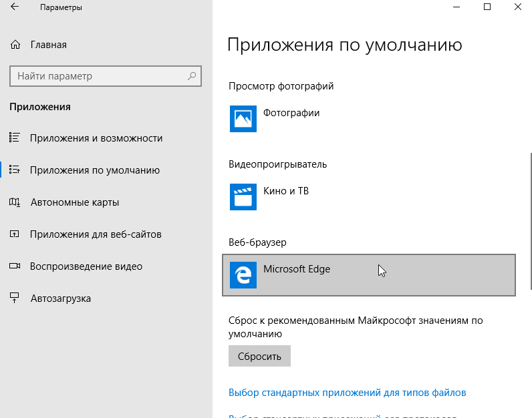
Task: Open Автозагрузка settings page
Action: [61, 298]
